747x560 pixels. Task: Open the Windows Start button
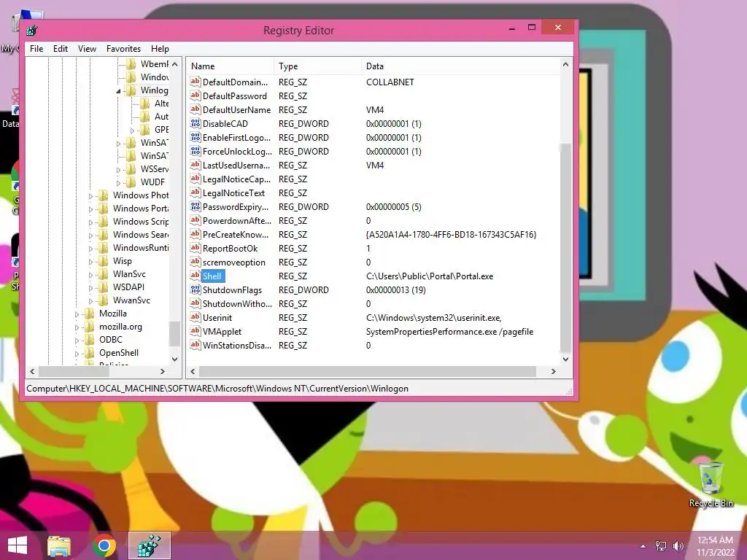18,545
